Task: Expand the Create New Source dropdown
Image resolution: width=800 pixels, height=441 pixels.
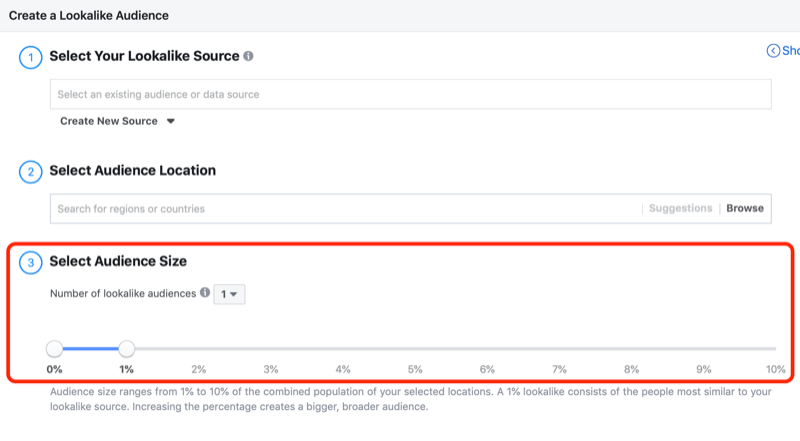Action: [117, 121]
